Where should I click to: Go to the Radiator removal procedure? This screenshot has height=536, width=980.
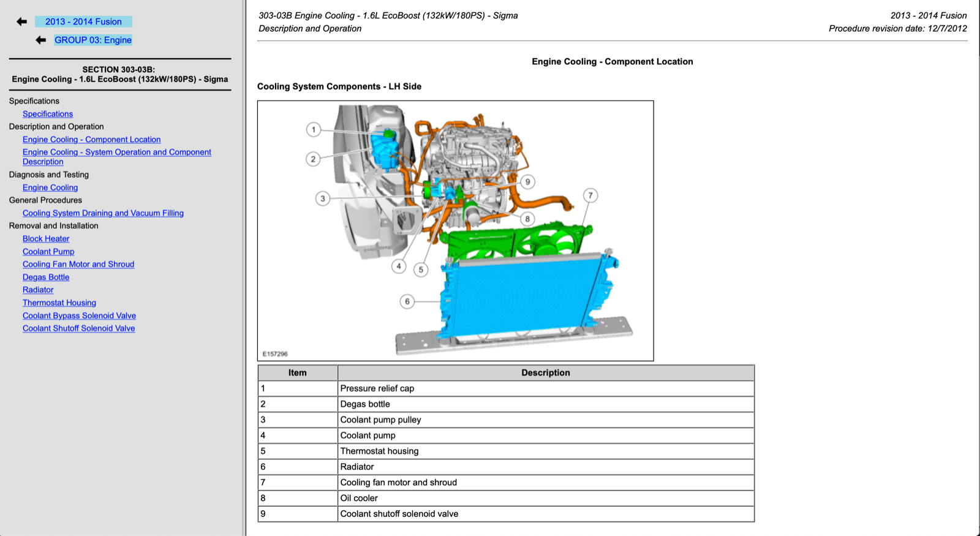[38, 290]
